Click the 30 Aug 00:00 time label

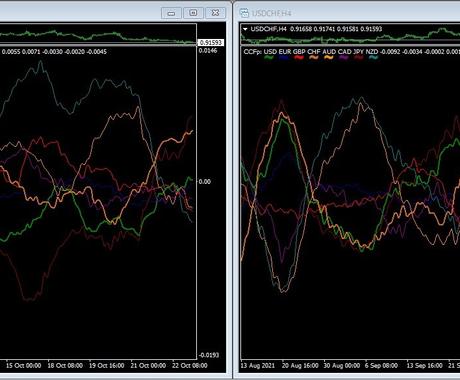(x=342, y=366)
